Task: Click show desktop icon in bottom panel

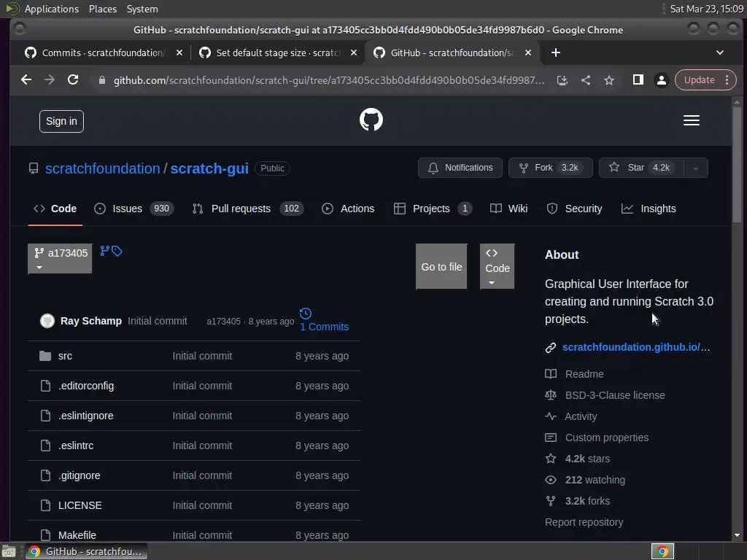Action: (x=9, y=551)
